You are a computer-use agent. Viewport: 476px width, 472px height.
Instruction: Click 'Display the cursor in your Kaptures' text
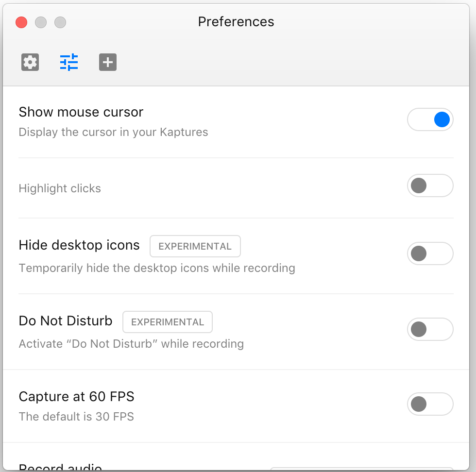113,133
